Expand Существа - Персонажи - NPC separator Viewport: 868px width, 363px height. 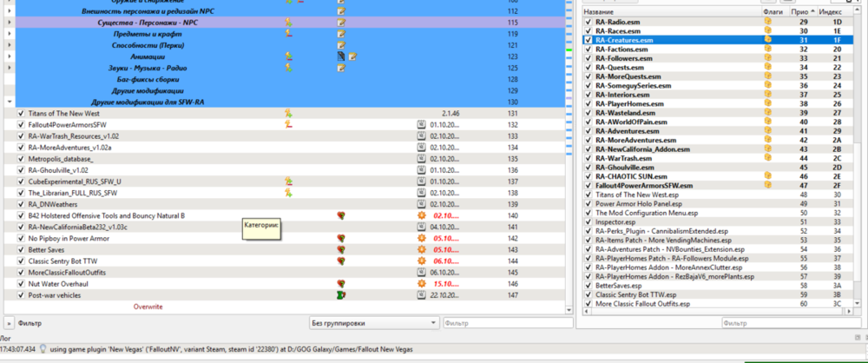point(10,23)
